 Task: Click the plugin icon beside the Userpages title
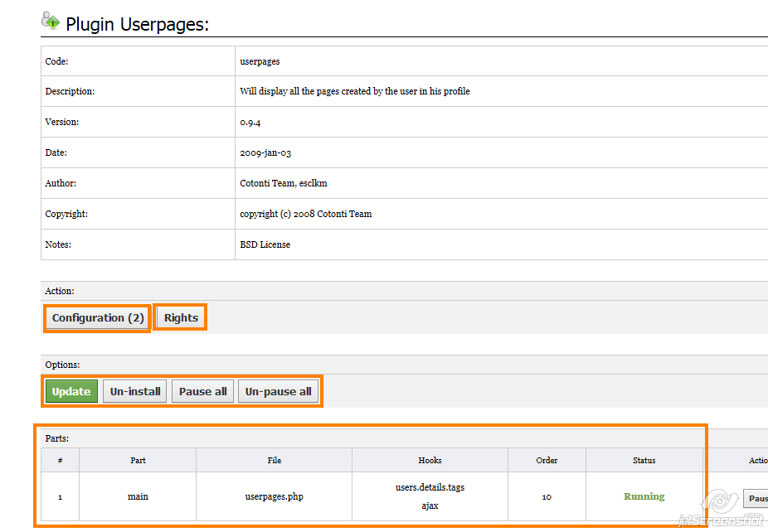(51, 22)
